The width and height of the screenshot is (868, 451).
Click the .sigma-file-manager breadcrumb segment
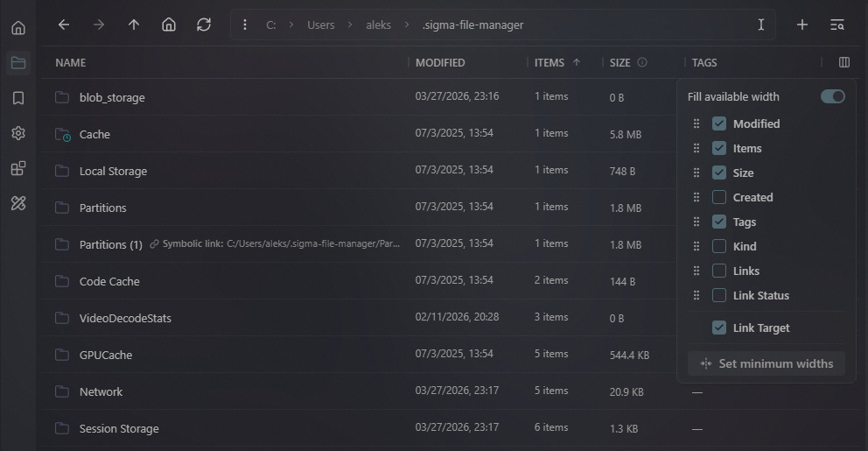point(472,25)
